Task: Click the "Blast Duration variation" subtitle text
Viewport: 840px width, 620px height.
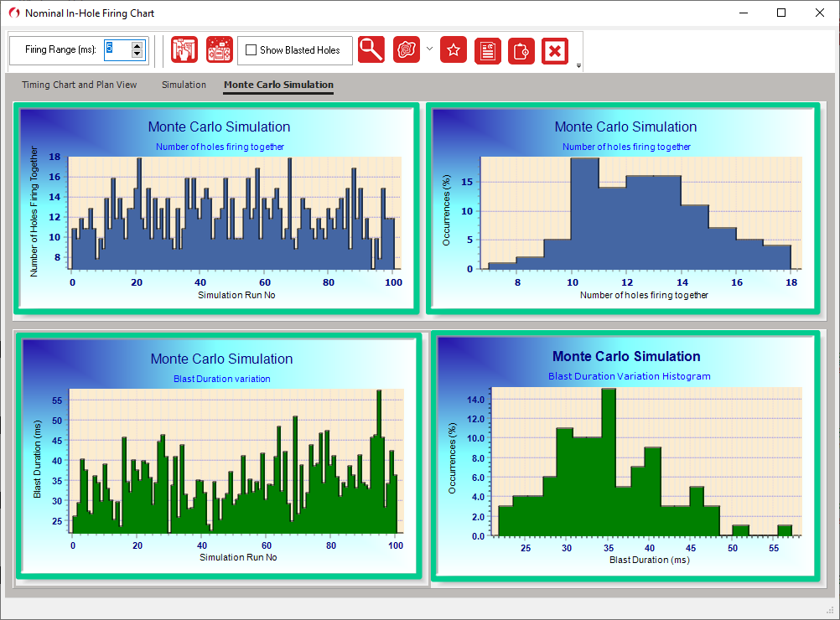Action: pyautogui.click(x=222, y=379)
